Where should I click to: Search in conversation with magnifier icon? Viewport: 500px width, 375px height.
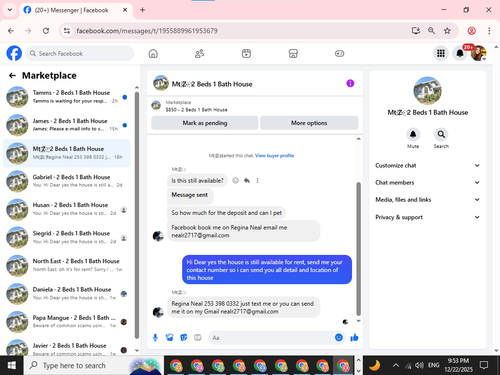(441, 134)
